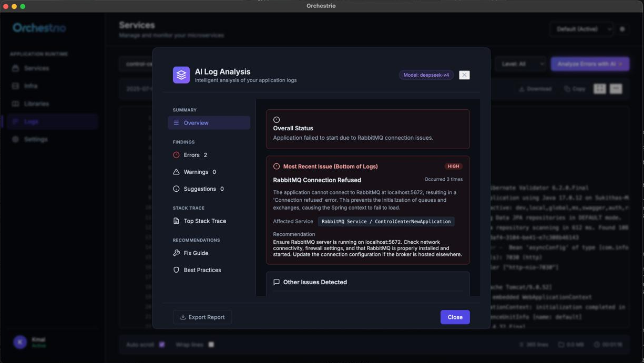Screen dimensions: 644x363
Task: Close the AI Log Analysis dialog with X
Action: point(464,75)
